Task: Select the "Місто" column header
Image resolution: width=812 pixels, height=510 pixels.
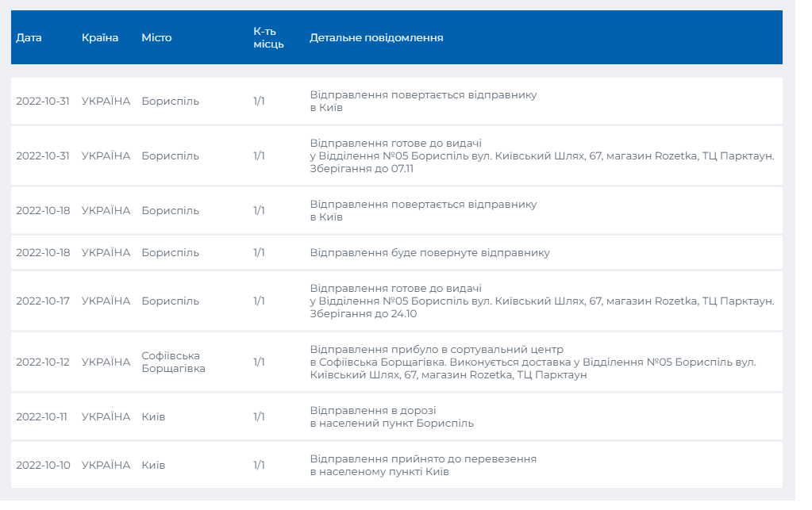Action: click(156, 38)
